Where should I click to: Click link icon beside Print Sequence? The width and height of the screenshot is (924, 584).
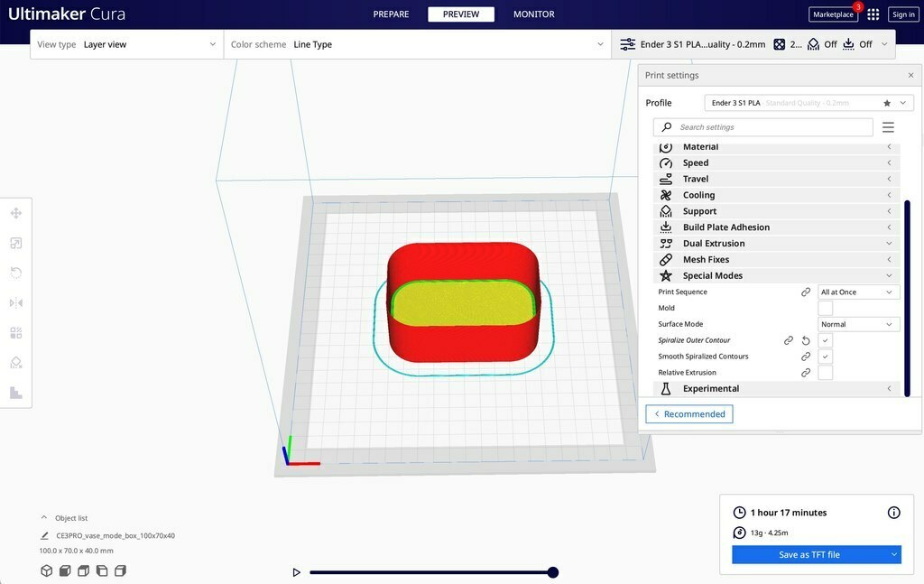point(806,292)
